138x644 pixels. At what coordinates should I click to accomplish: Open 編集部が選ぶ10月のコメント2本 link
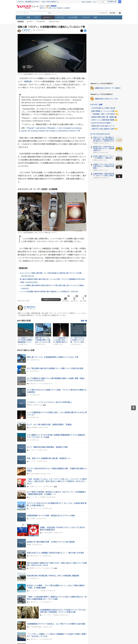tap(106, 99)
